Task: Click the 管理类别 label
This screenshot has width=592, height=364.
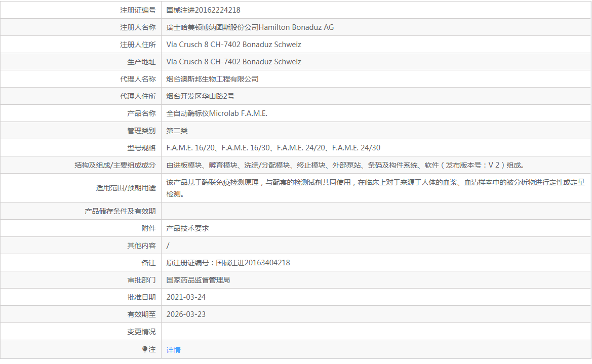Action: pyautogui.click(x=142, y=131)
